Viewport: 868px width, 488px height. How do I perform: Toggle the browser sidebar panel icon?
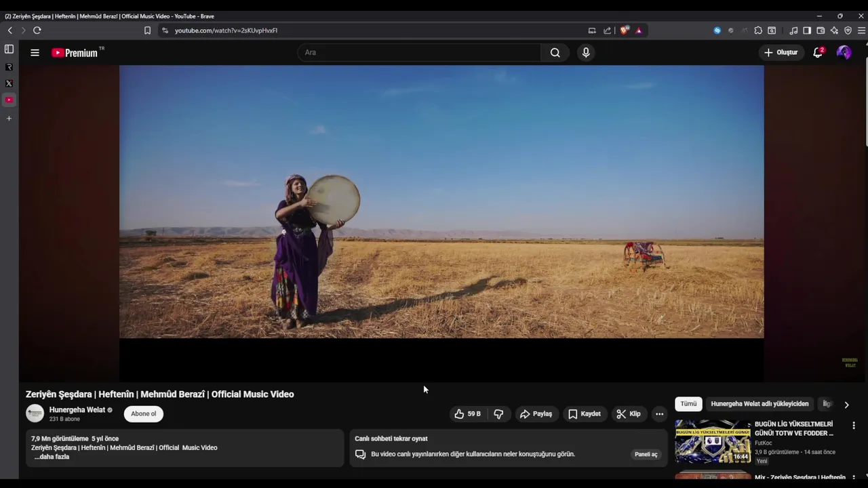(807, 30)
